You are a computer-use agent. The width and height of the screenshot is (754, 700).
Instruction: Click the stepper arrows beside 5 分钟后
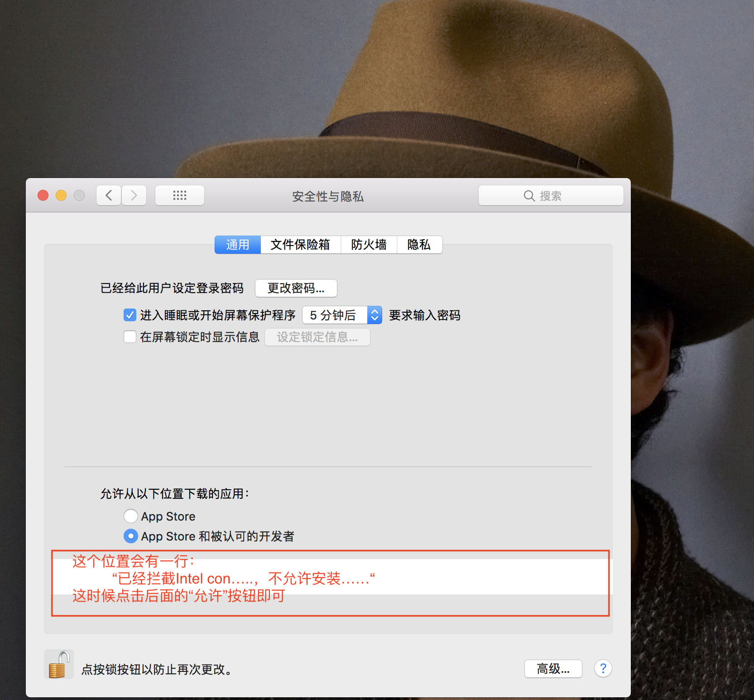[x=375, y=315]
